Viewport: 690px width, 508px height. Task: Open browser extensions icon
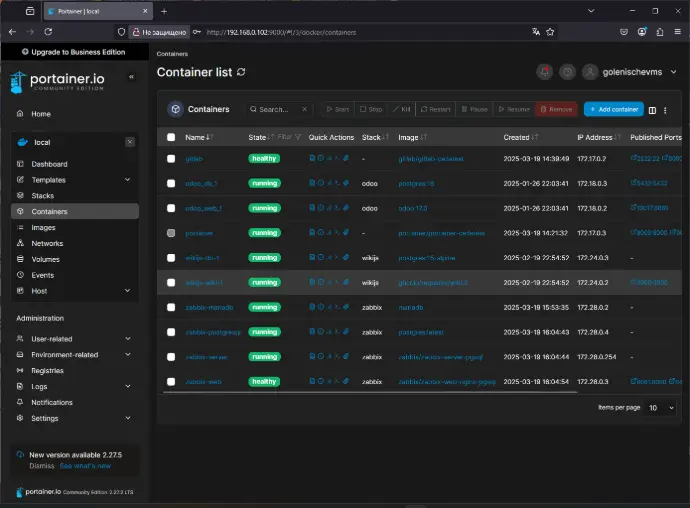(x=659, y=32)
